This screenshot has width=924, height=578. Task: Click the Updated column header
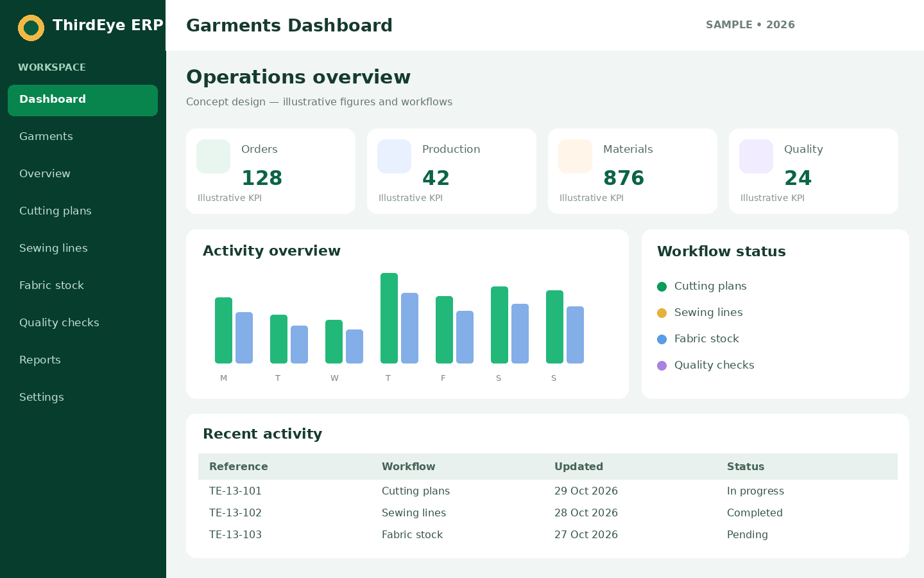coord(579,467)
